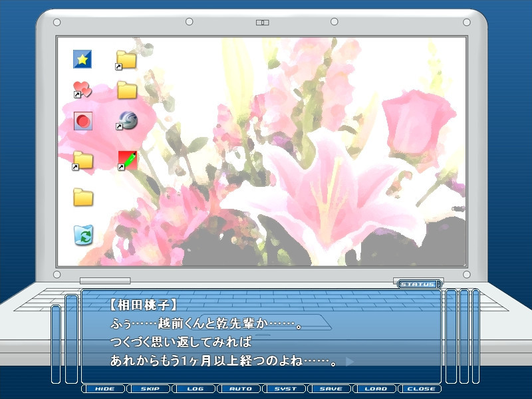Open folder directly above the recycle bin
This screenshot has width=532, height=399.
click(x=83, y=198)
